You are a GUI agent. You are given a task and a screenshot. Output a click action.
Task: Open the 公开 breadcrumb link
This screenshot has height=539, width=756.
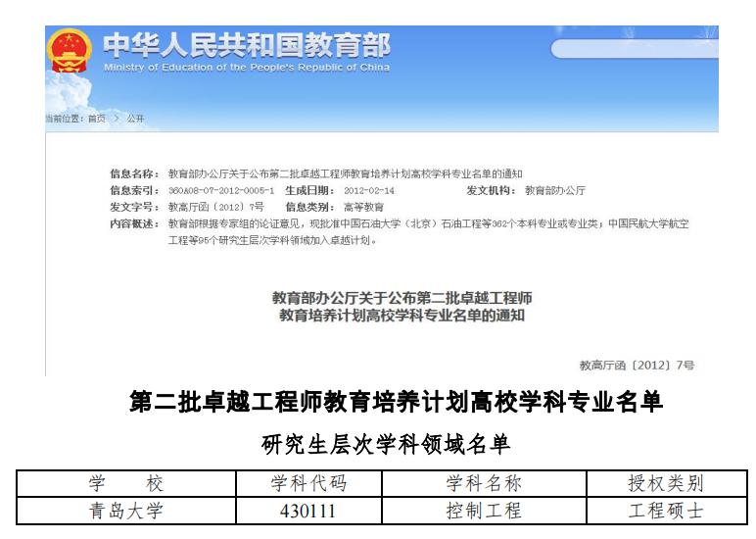[135, 119]
